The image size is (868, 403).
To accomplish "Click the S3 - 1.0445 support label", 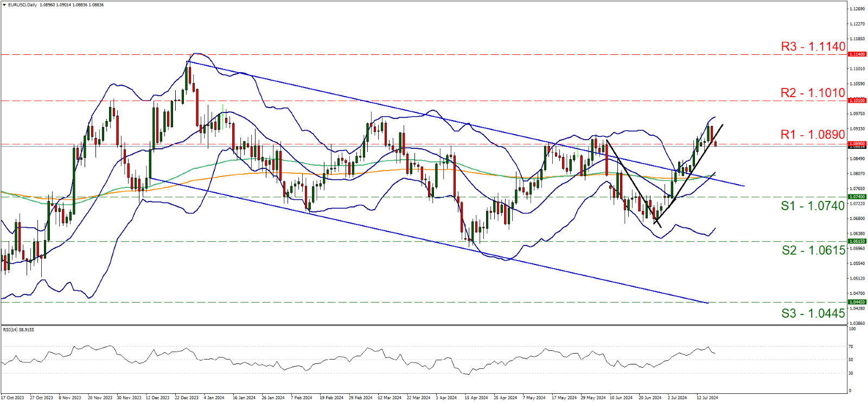I will pos(813,313).
